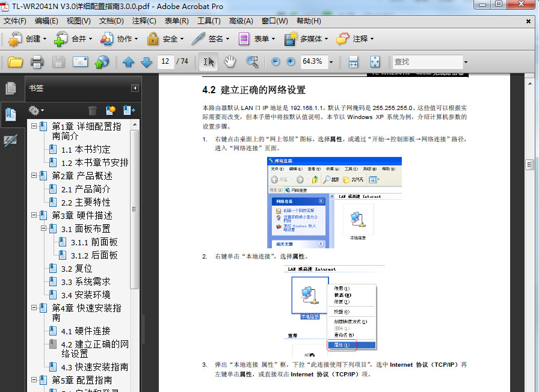Open the 文件(F) menu
This screenshot has width=539, height=392.
(15, 21)
